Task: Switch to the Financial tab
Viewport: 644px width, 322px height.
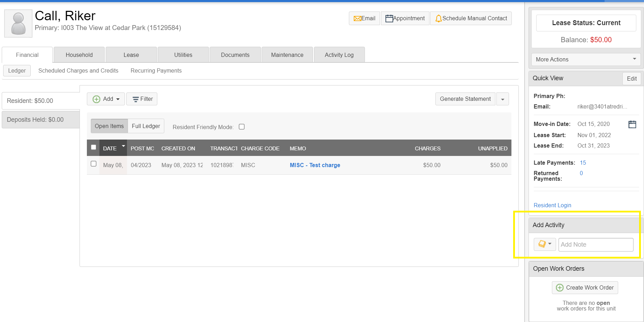Action: tap(27, 55)
